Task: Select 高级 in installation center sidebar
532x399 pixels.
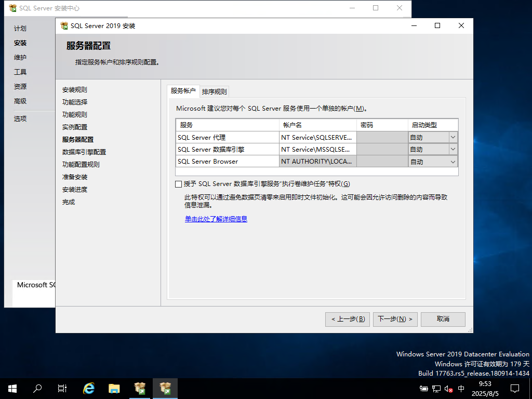Action: (x=20, y=101)
